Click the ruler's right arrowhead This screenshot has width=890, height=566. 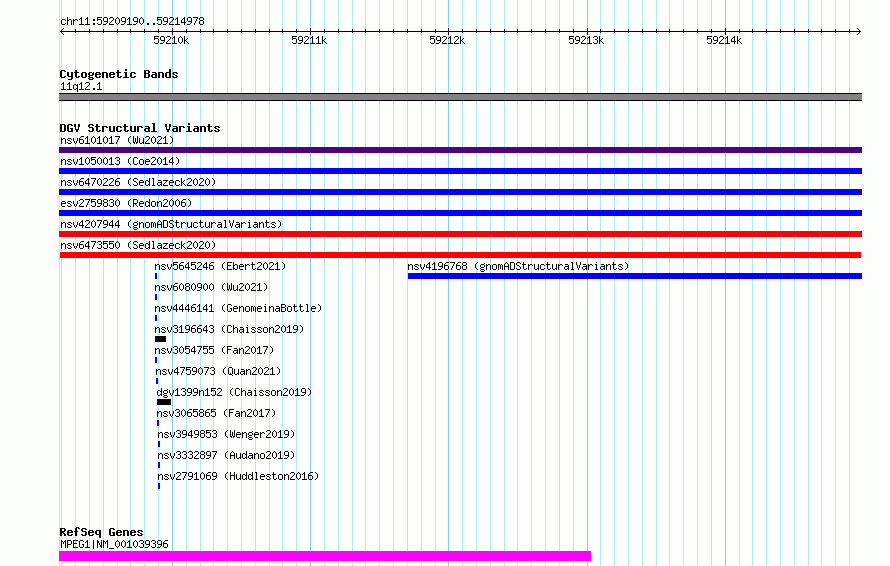859,32
